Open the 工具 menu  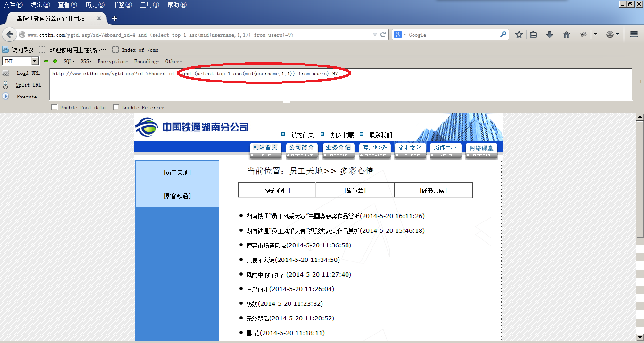[x=149, y=5]
